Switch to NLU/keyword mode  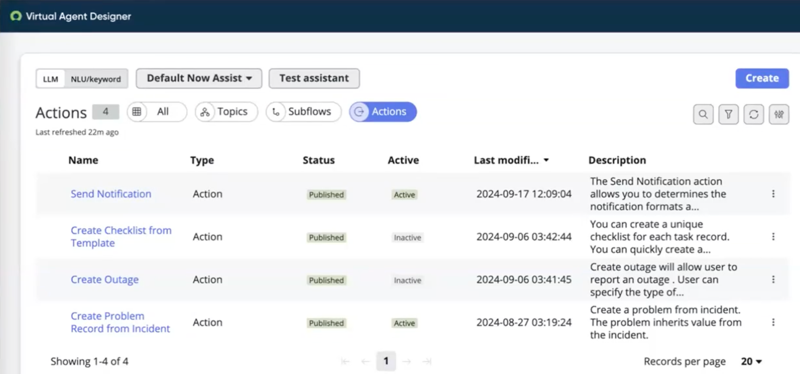(x=96, y=79)
